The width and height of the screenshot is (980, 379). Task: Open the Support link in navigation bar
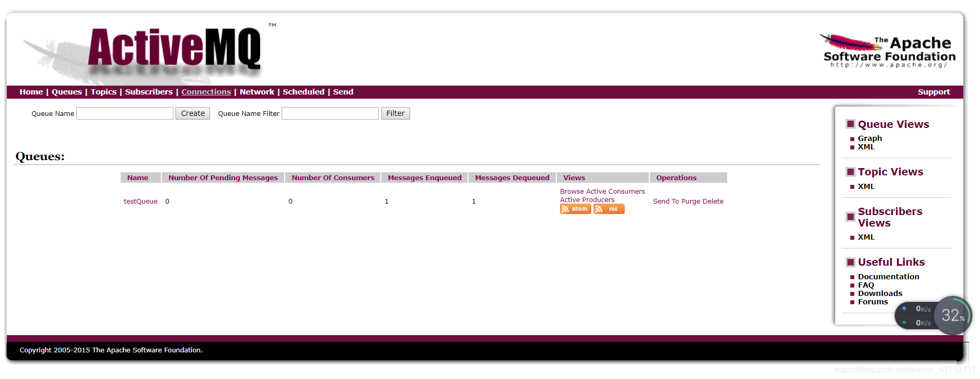coord(934,92)
